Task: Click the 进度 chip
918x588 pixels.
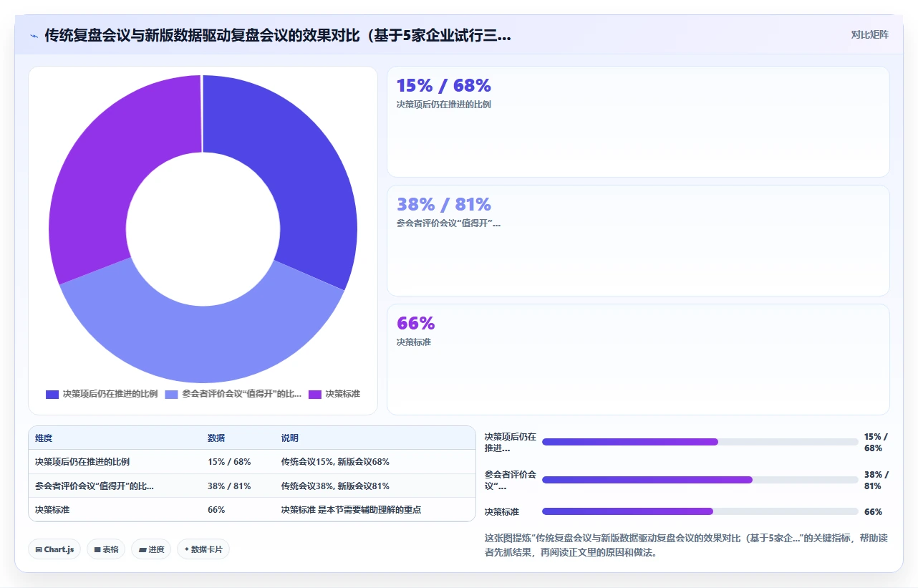Action: point(151,549)
